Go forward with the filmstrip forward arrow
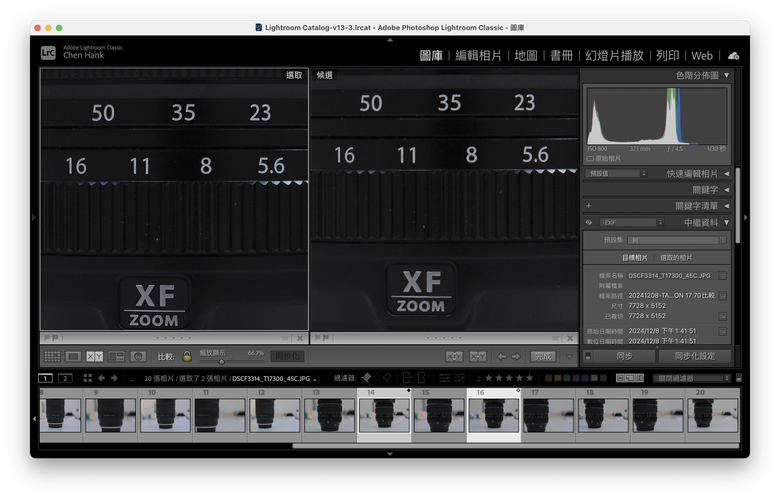 [114, 378]
